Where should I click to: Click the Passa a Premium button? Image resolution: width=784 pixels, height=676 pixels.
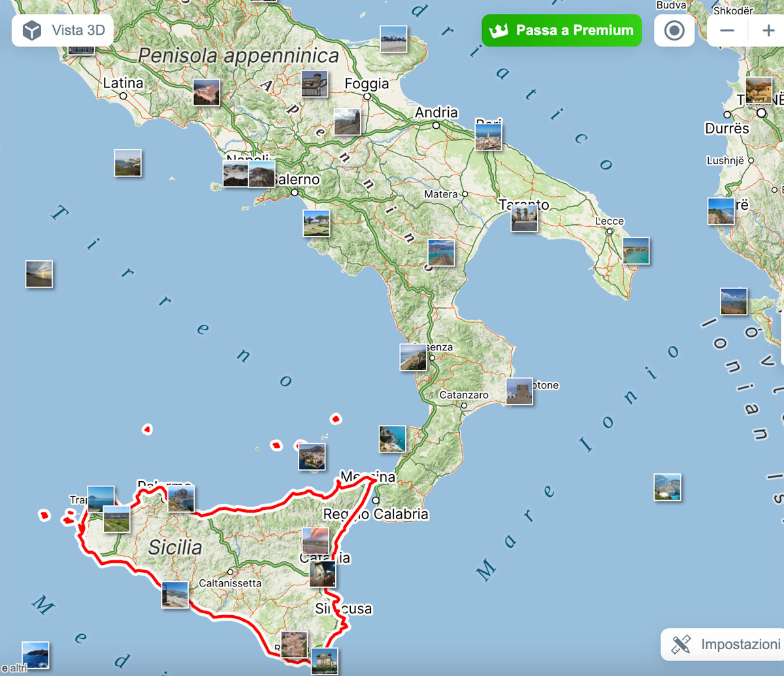pyautogui.click(x=562, y=30)
